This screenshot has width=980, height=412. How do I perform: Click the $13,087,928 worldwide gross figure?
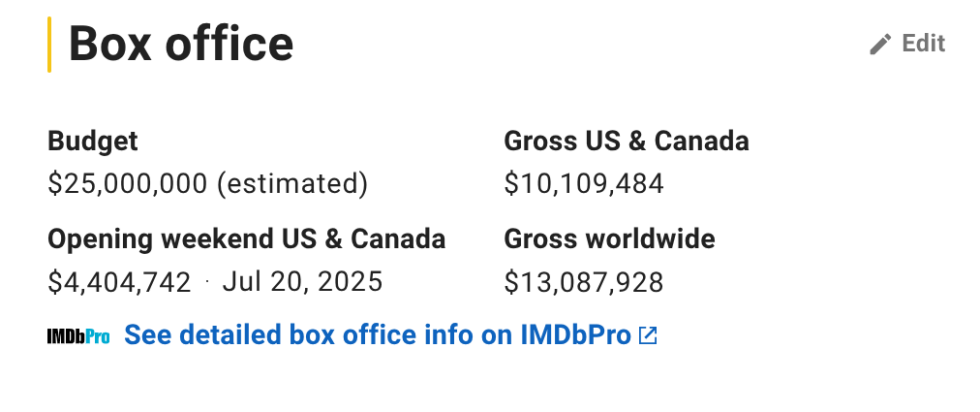(x=584, y=282)
